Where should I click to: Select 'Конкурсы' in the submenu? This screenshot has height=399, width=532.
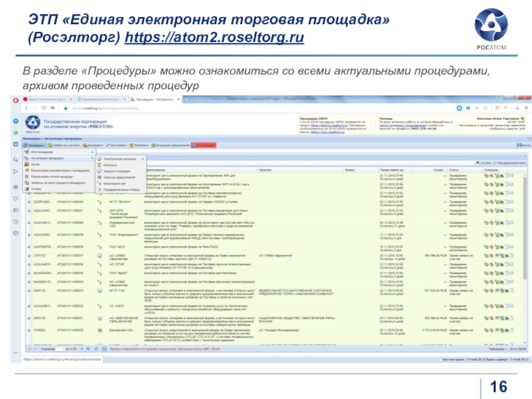[x=121, y=165]
